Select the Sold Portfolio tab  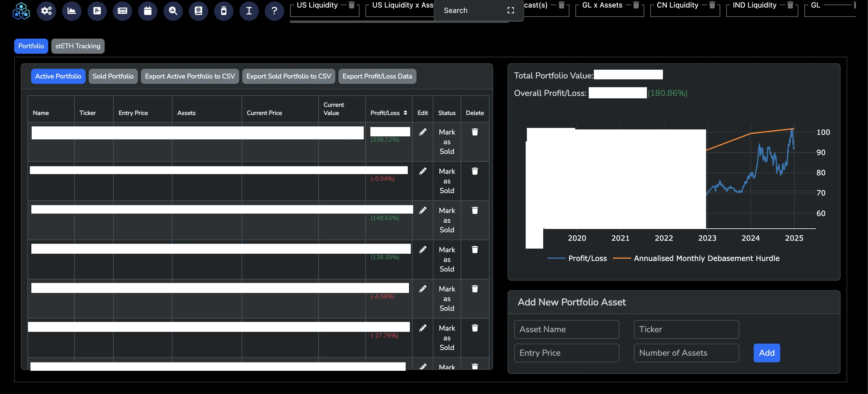[x=113, y=76]
